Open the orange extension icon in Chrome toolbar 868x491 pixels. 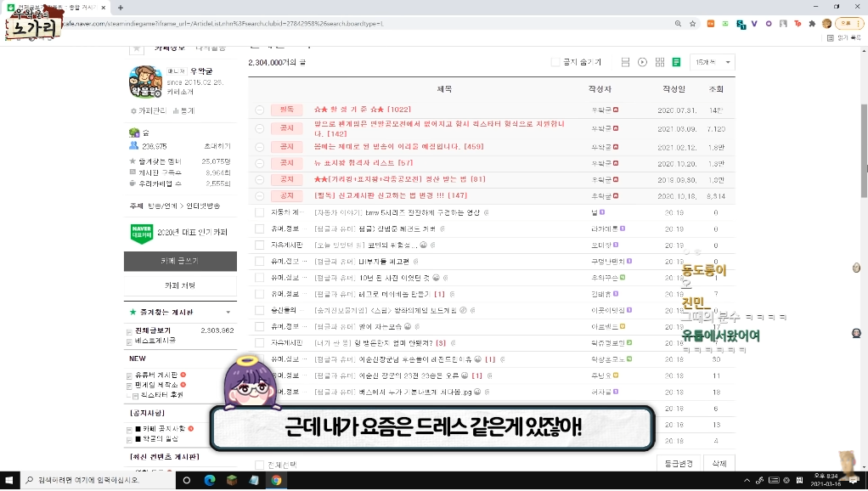710,24
